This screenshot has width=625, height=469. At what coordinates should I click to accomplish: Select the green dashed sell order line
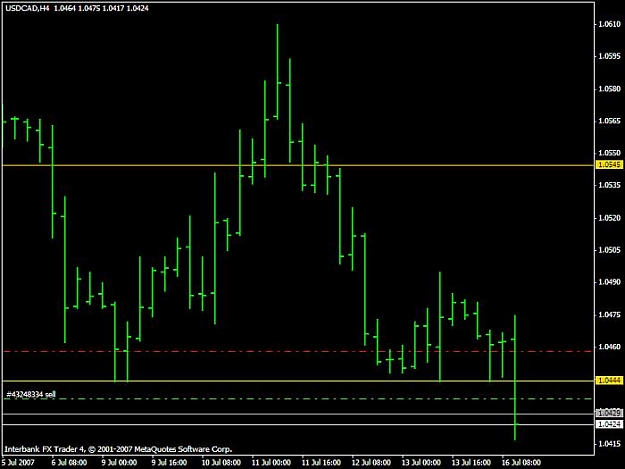tap(298, 398)
